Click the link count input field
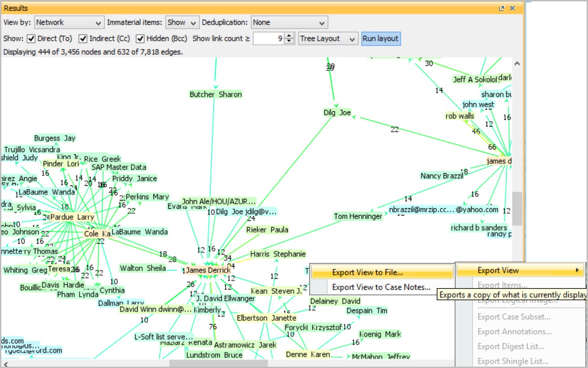Screen dimensions: 588x368 269,39
